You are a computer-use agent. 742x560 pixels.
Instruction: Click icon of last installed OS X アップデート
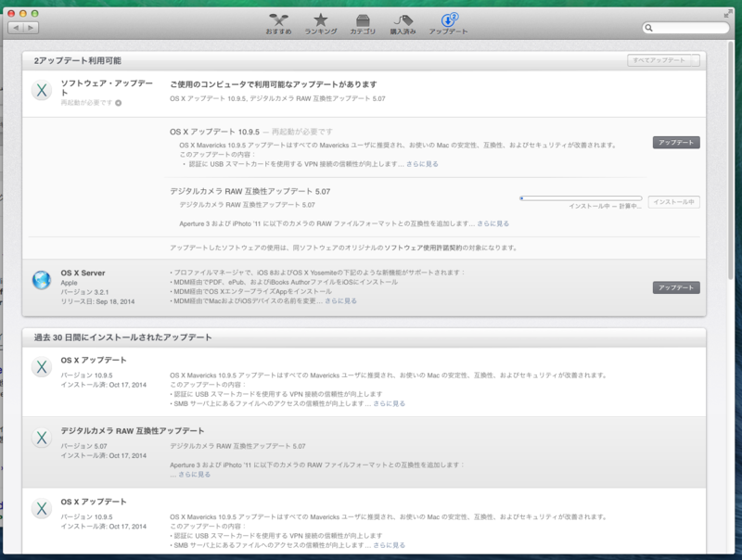[42, 508]
